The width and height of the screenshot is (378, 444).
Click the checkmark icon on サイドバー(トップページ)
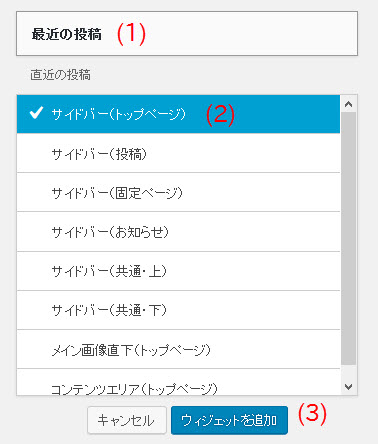point(36,113)
